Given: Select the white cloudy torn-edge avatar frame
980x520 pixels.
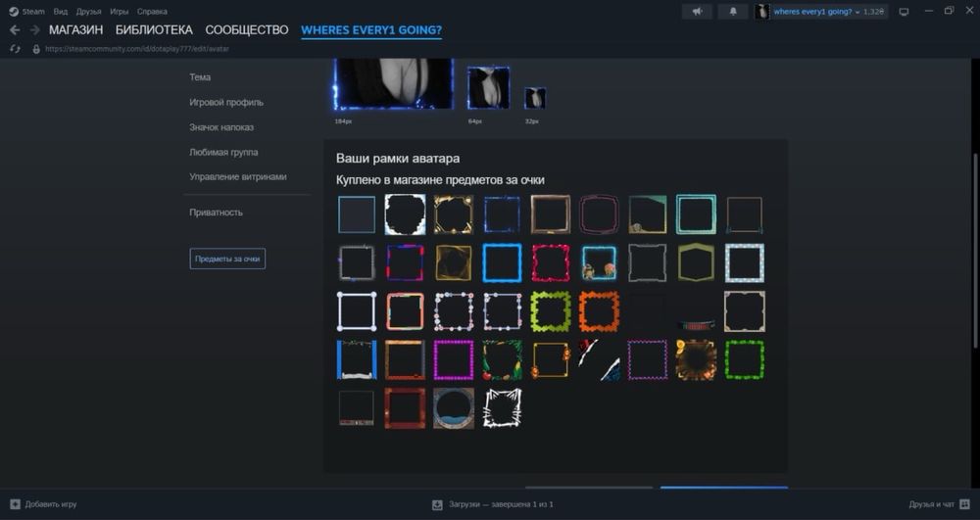Looking at the screenshot, I should 405,214.
